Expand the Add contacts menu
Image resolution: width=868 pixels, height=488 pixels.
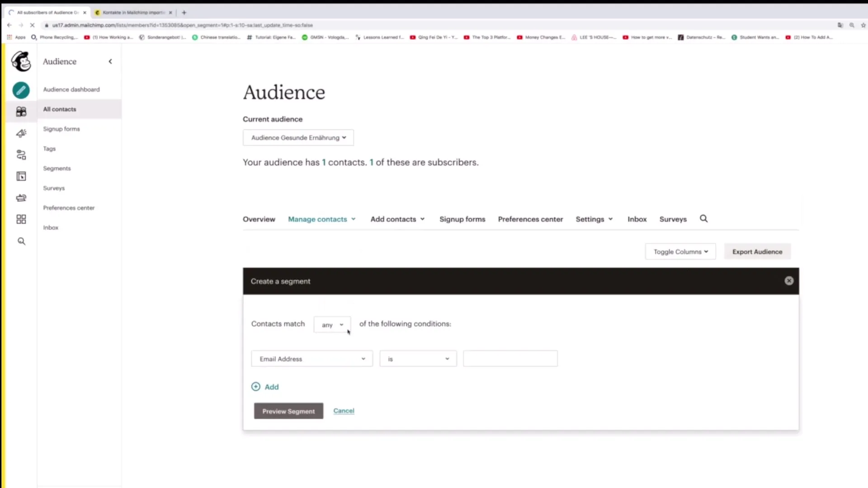(x=398, y=219)
